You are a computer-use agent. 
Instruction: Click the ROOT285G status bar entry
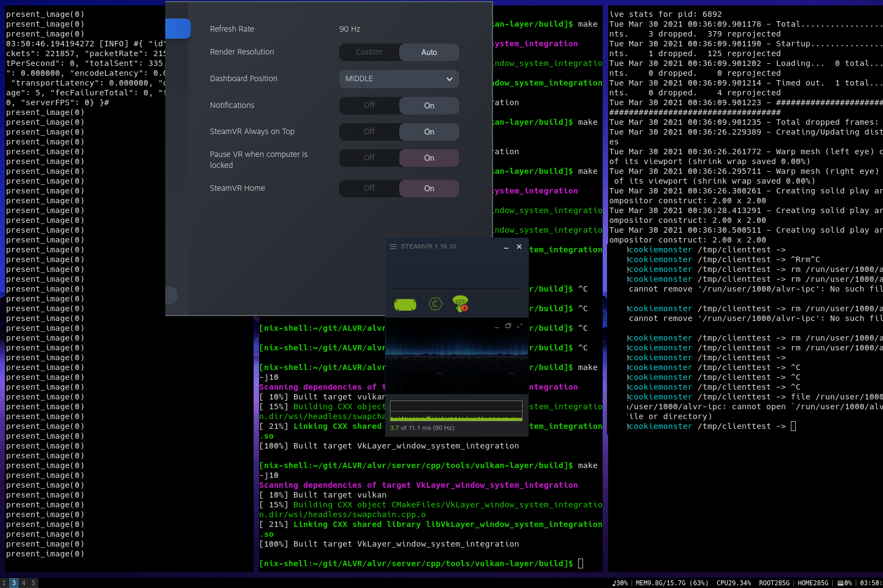pos(774,583)
